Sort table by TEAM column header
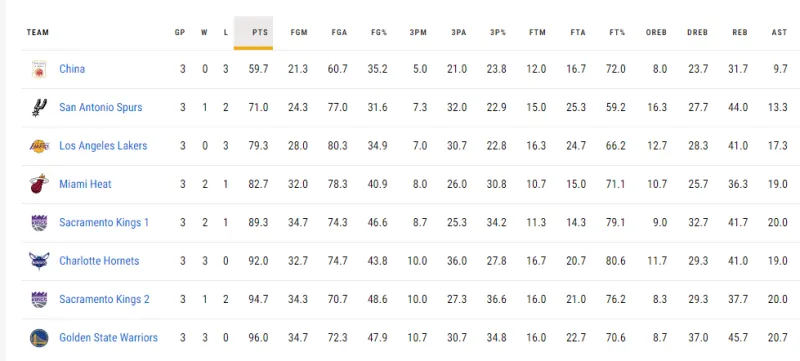The width and height of the screenshot is (800, 361). pyautogui.click(x=38, y=33)
